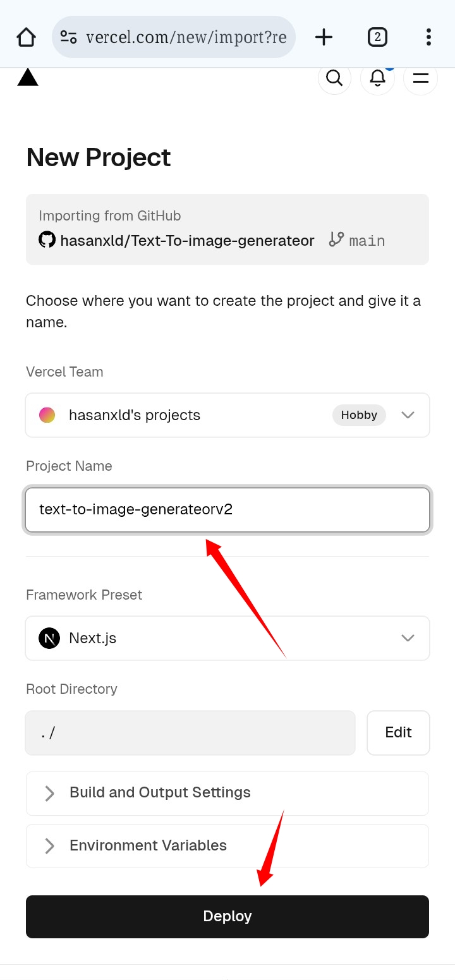Focus the Project Name input field
Viewport: 455px width, 980px height.
[x=227, y=509]
